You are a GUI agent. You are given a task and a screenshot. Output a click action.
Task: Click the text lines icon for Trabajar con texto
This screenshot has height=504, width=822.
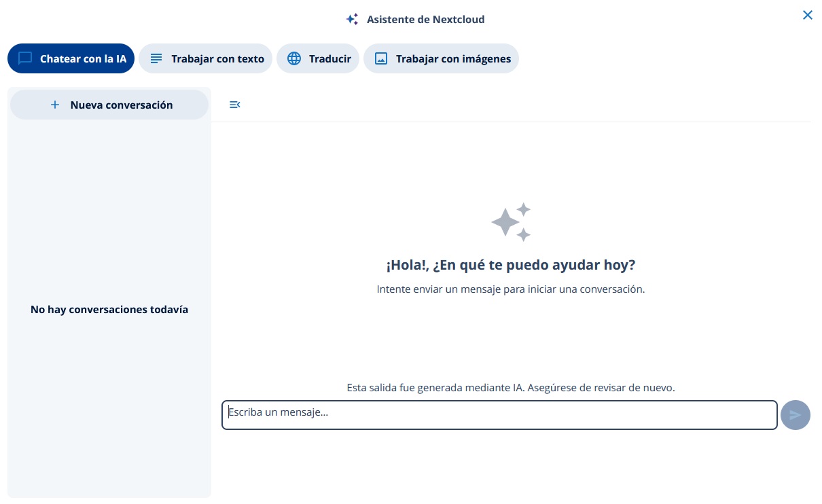click(156, 58)
